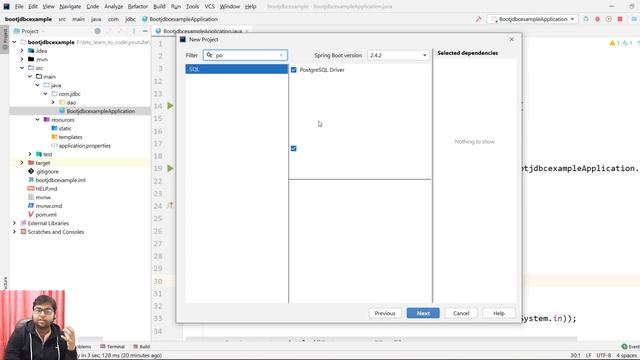
Task: Expand the dao package
Action: coord(53,102)
